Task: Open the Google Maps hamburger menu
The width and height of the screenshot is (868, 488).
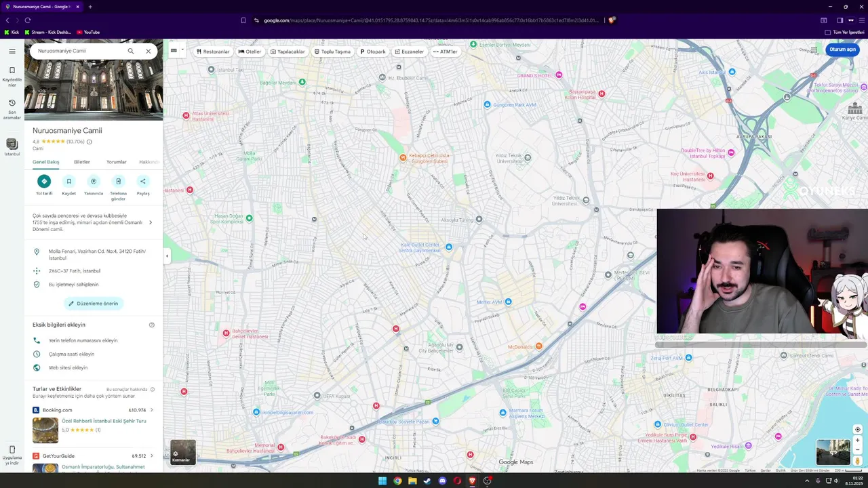Action: 12,51
